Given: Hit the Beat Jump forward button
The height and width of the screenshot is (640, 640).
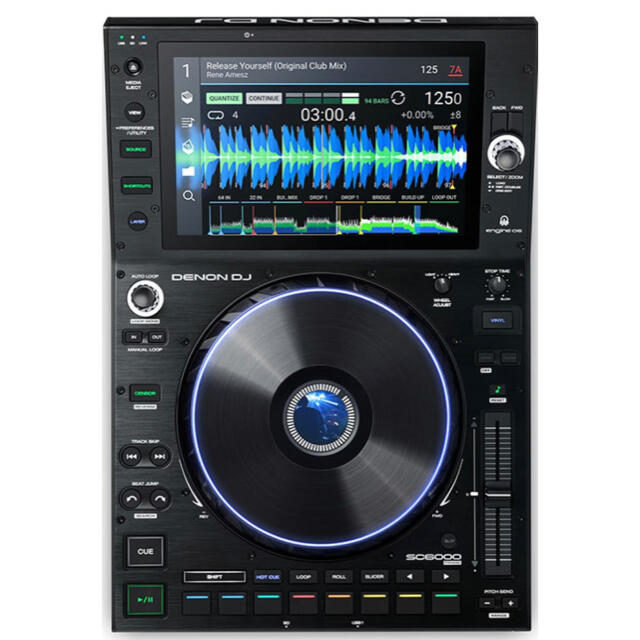Looking at the screenshot, I should coord(160,499).
